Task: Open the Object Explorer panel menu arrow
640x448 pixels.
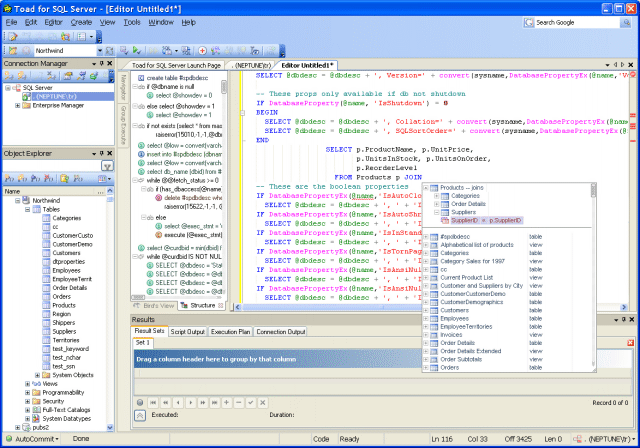Action: pos(94,154)
